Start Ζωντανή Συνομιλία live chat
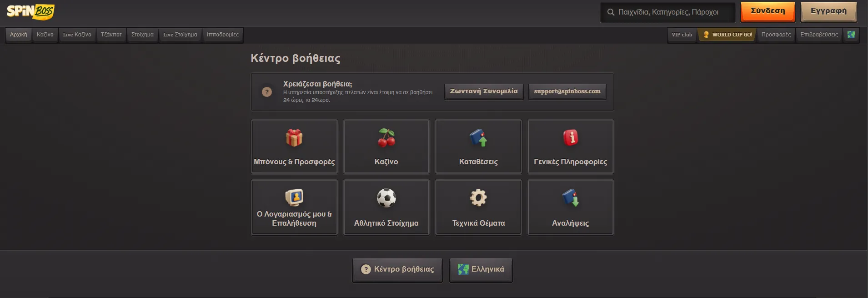Screen dimensions: 868x298 [x=484, y=91]
